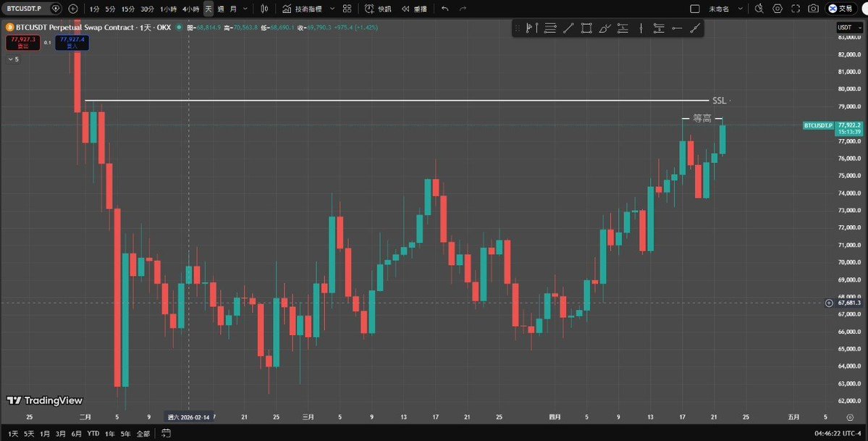Image resolution: width=868 pixels, height=441 pixels.
Task: Select the short position drawing tool
Action: [659, 28]
